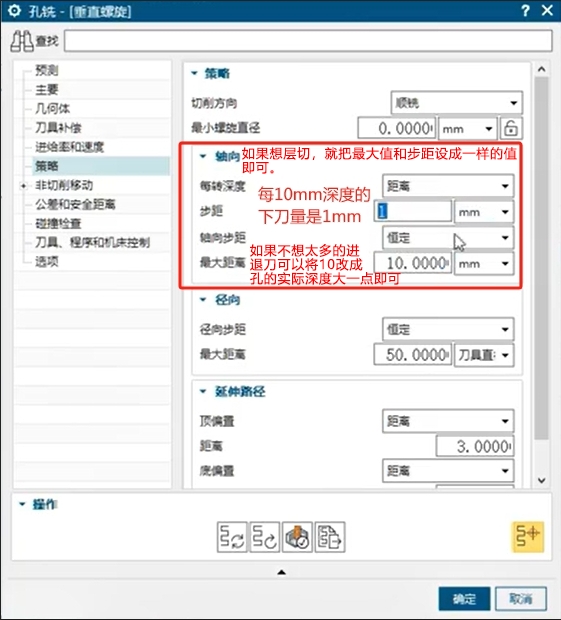Viewport: 561px width, 620px height.
Task: Click the 取消 button
Action: (x=521, y=599)
